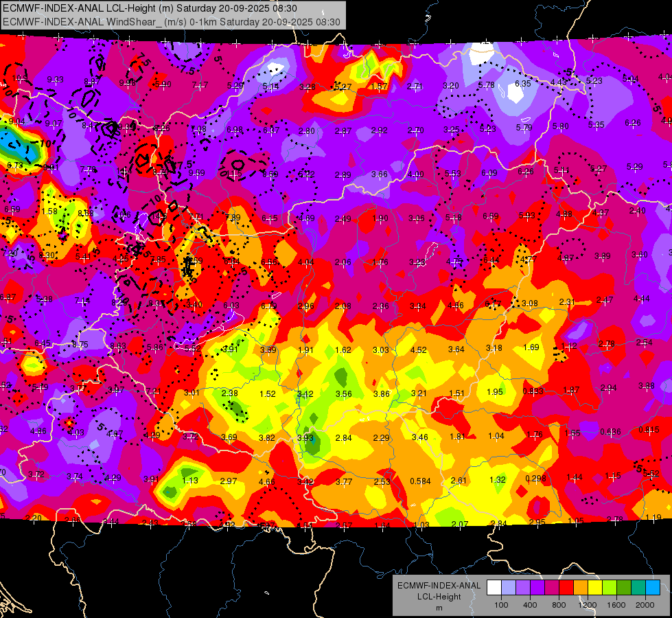Click the orange legend swatch
The width and height of the screenshot is (672, 618).
pos(581,588)
